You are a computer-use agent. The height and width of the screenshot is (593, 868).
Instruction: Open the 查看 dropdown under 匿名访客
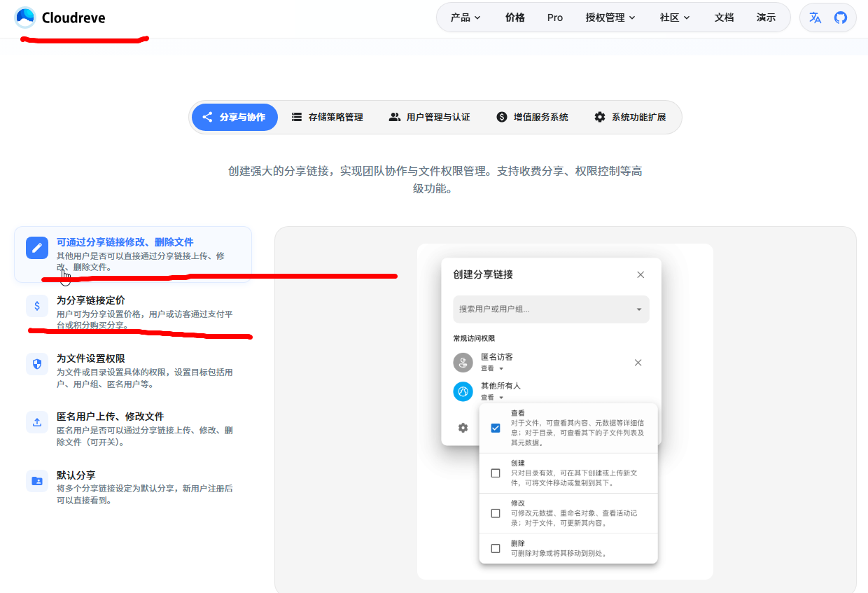[x=492, y=368]
